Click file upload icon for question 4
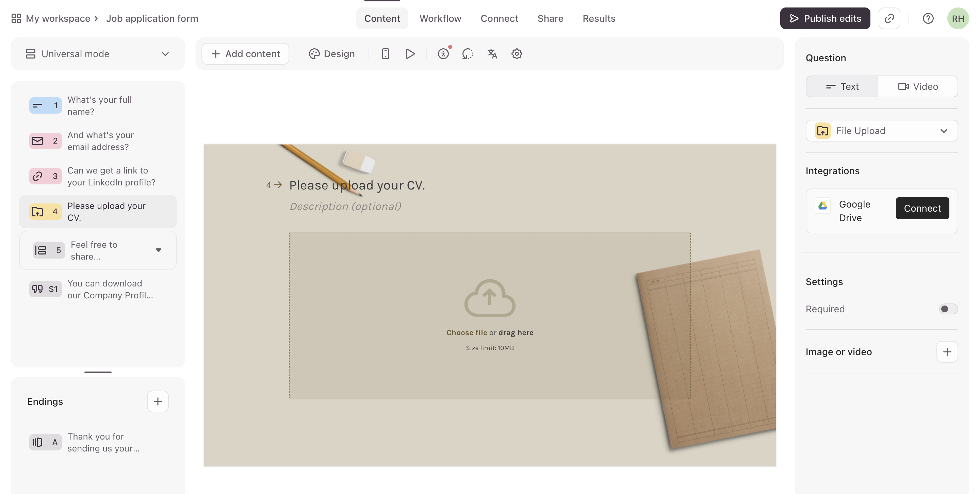Screen dimensions: 980x494 click(x=38, y=211)
